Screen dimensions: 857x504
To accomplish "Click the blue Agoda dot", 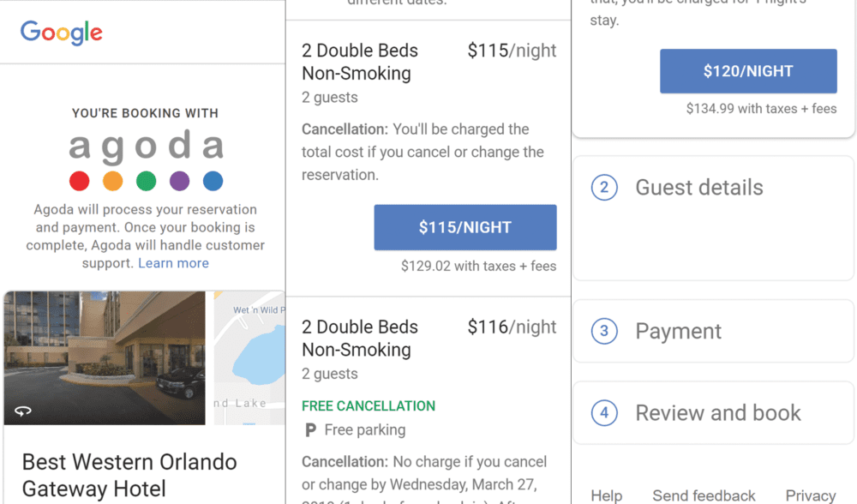I will click(213, 181).
